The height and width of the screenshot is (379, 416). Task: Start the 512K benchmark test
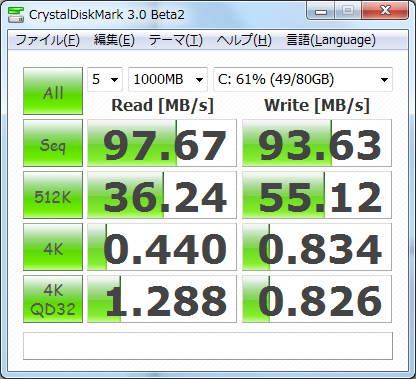[53, 195]
